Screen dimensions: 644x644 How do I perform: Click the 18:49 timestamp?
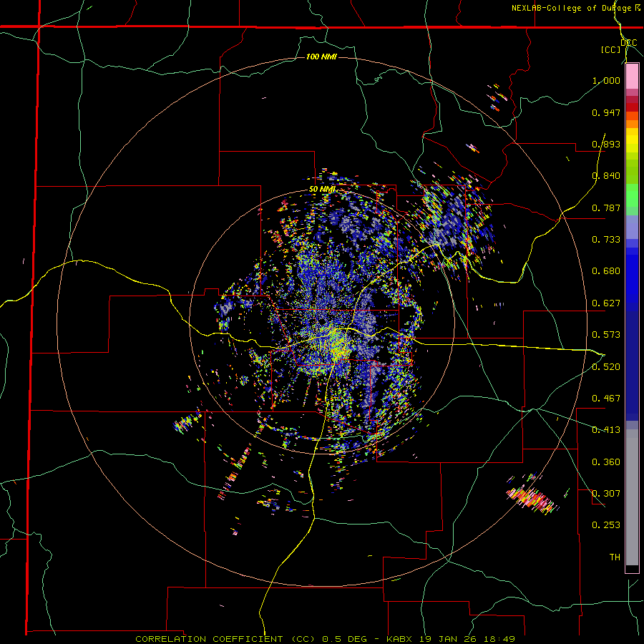498,639
